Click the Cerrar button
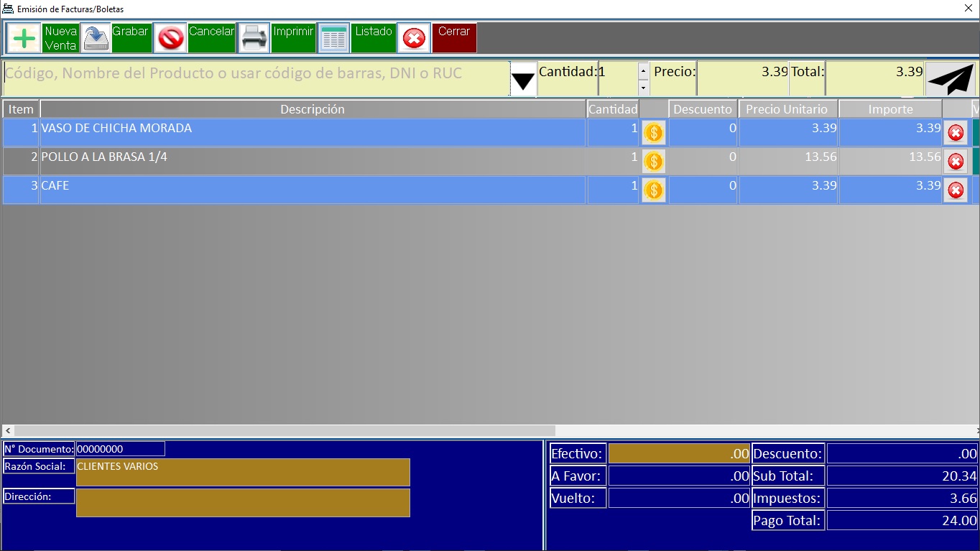This screenshot has width=980, height=551. click(x=454, y=38)
